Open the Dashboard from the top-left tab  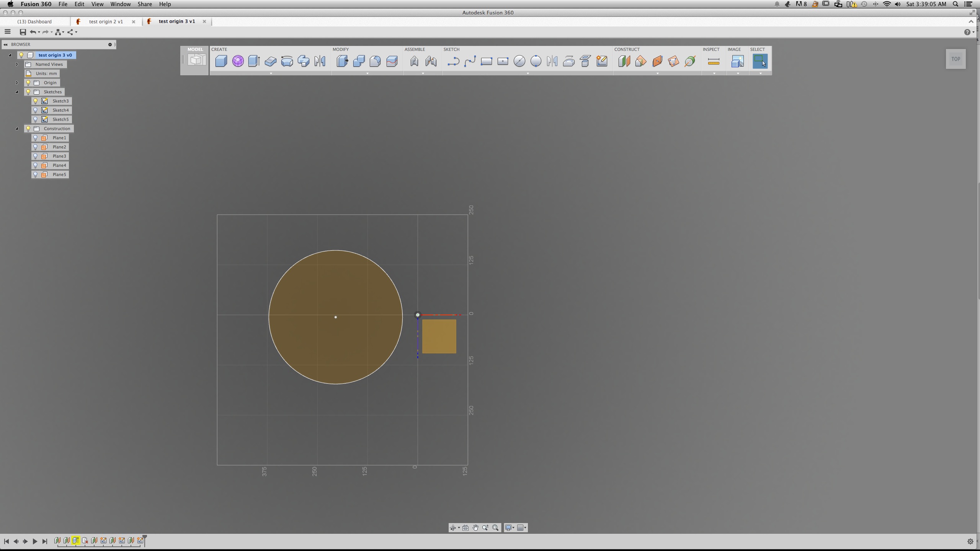(x=36, y=21)
